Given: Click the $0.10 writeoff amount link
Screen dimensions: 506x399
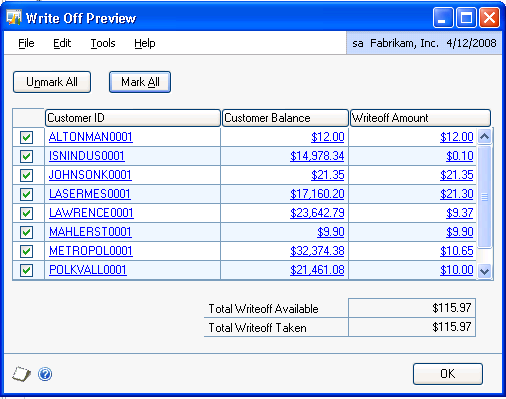Looking at the screenshot, I should 460,156.
